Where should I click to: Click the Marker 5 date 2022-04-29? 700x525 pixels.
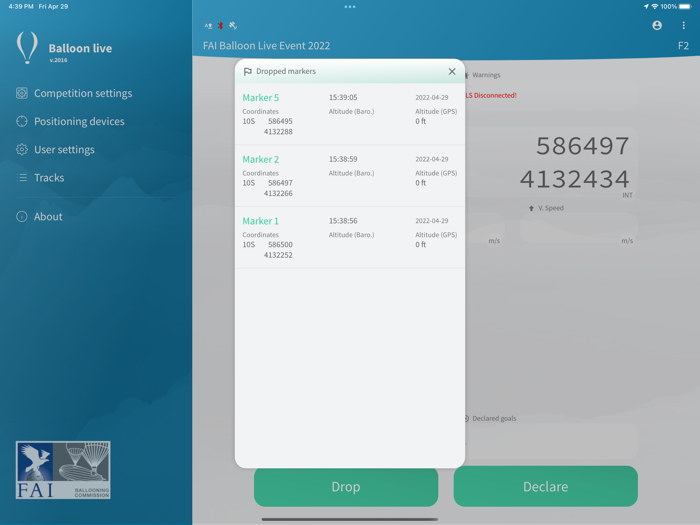click(x=432, y=97)
